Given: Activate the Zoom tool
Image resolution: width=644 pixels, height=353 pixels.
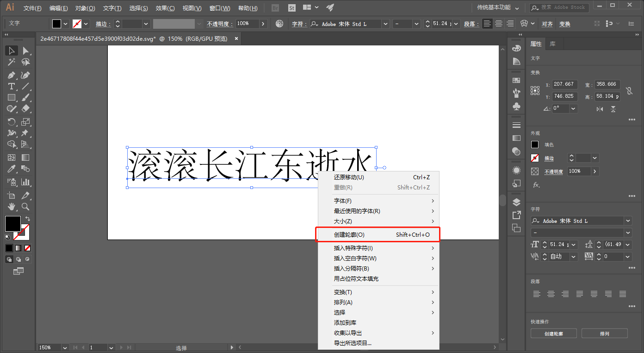Looking at the screenshot, I should 26,207.
